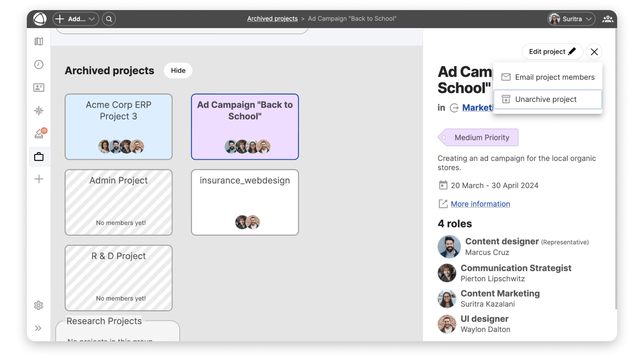Screen dimensions: 644x358
Task: Click the people group icon top right
Action: [x=608, y=19]
